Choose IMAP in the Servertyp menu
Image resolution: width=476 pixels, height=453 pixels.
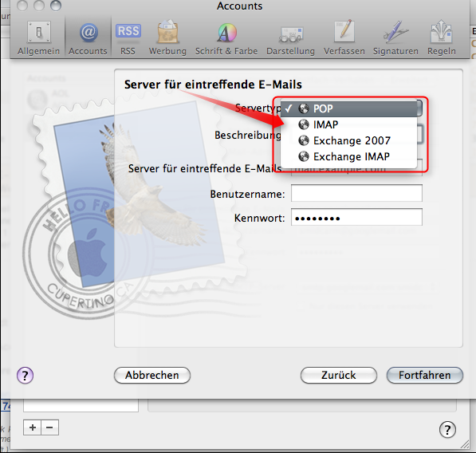(348, 124)
